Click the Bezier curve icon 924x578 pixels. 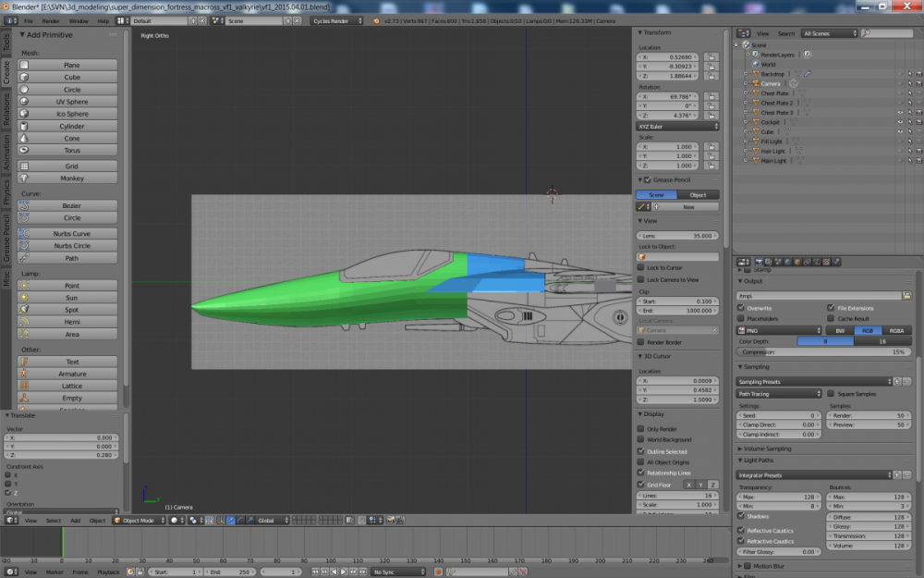(x=24, y=205)
